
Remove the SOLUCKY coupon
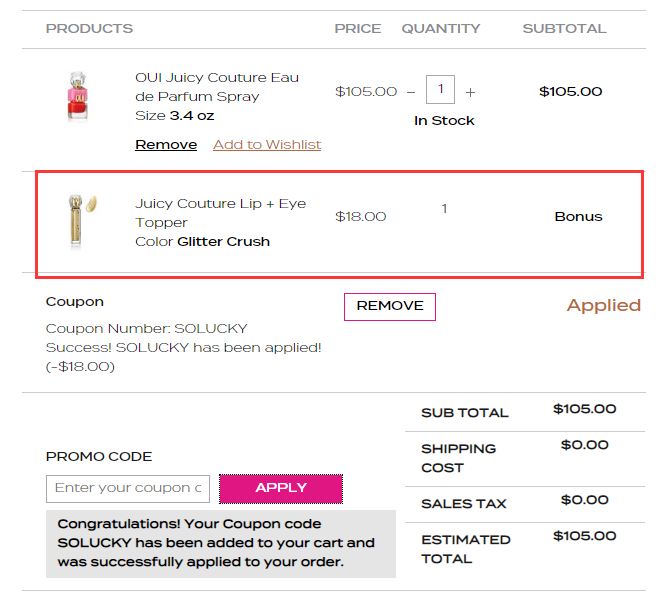(x=390, y=307)
